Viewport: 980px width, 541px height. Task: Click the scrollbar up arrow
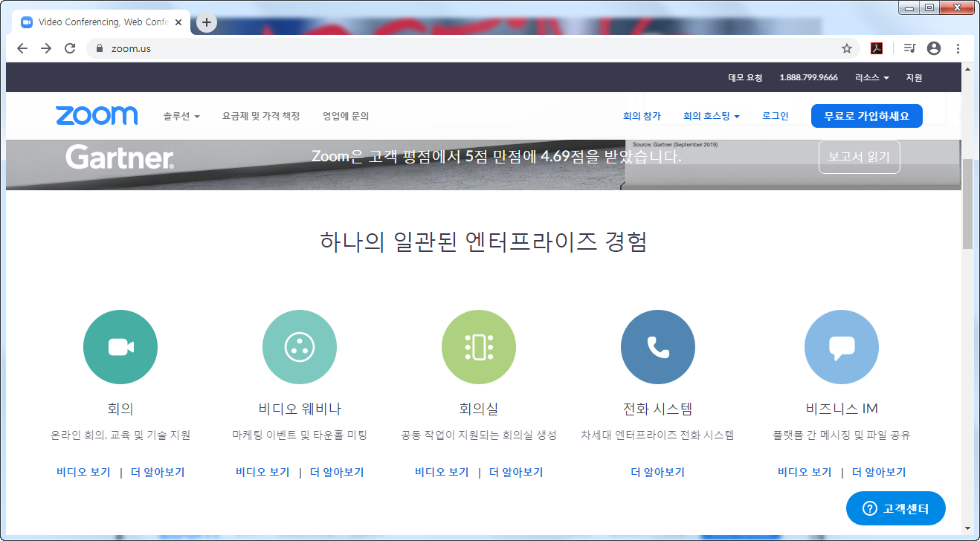pyautogui.click(x=967, y=68)
